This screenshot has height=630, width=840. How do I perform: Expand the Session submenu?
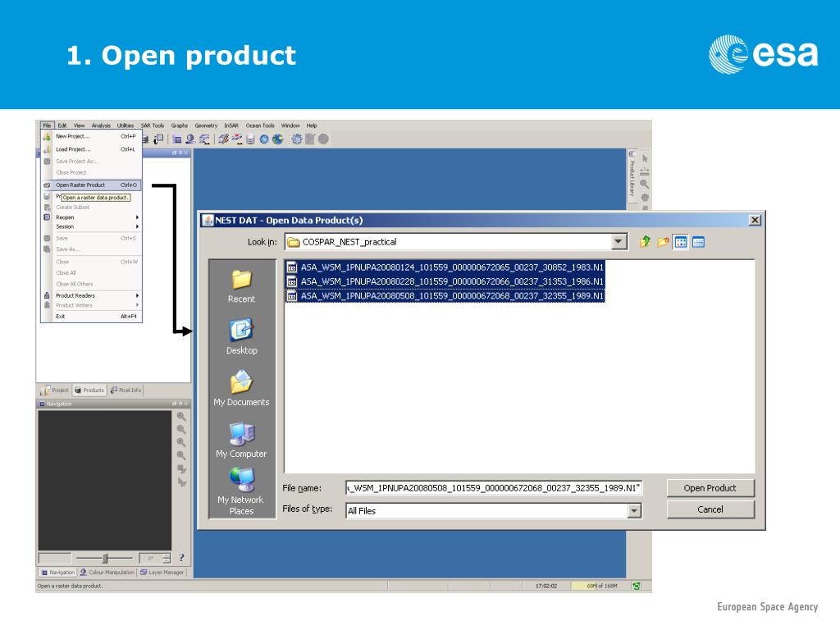coord(92,226)
